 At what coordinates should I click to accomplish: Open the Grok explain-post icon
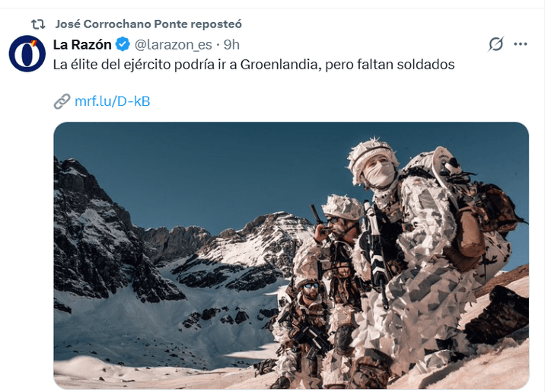pos(496,44)
